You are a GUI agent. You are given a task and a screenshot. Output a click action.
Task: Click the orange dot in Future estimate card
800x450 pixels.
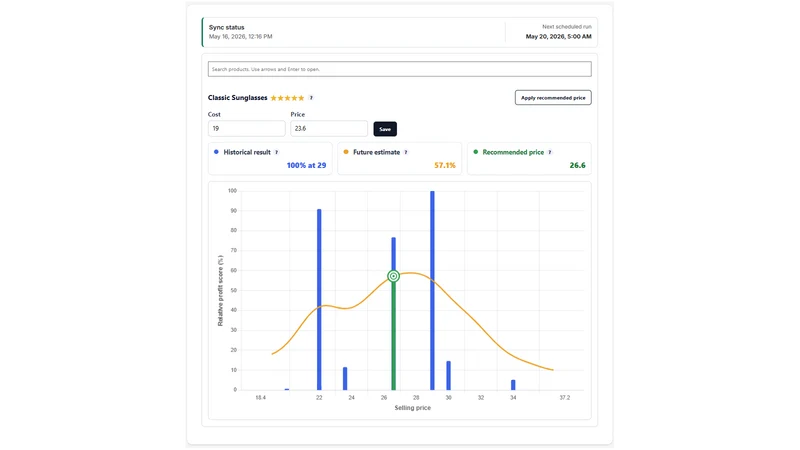click(x=346, y=152)
